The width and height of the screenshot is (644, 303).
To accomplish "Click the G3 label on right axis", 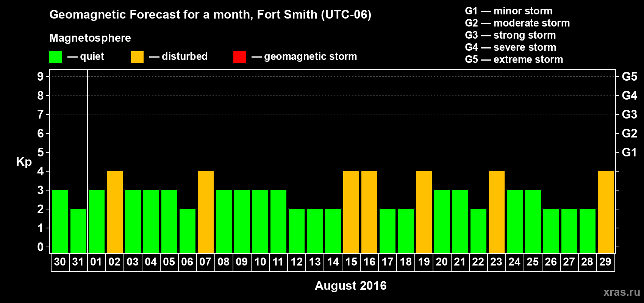I will click(630, 114).
